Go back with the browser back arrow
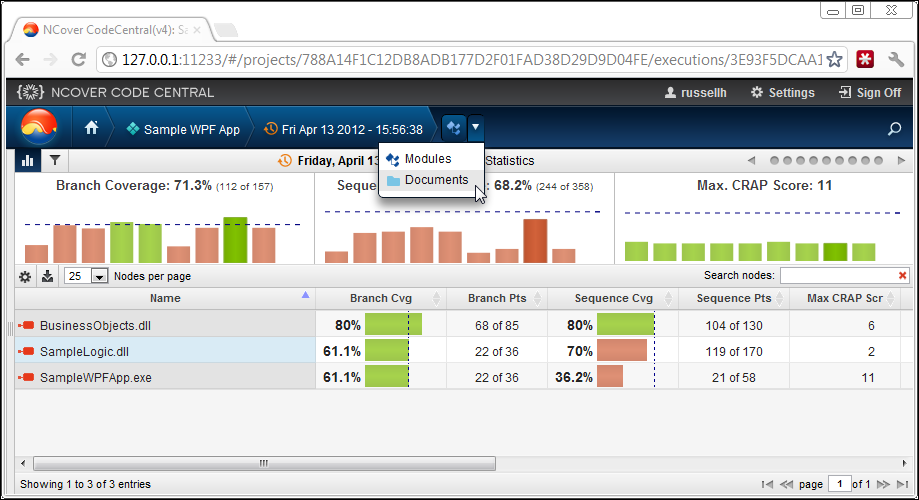The height and width of the screenshot is (500, 919). [x=22, y=59]
